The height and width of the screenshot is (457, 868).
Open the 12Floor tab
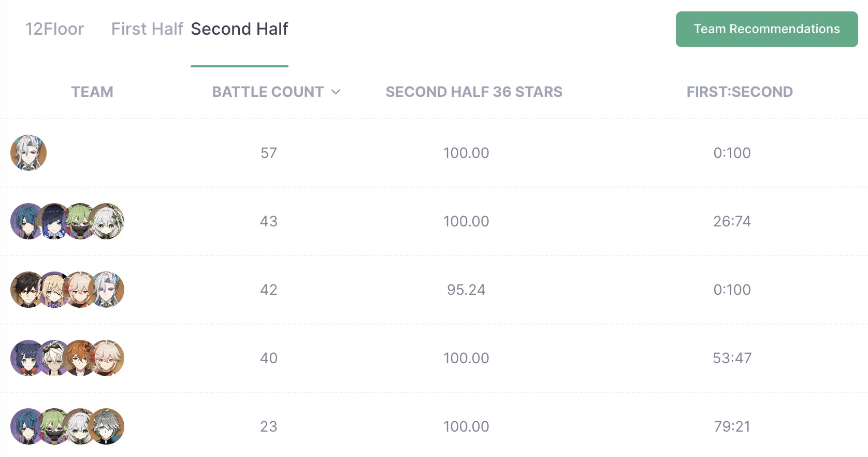click(54, 29)
